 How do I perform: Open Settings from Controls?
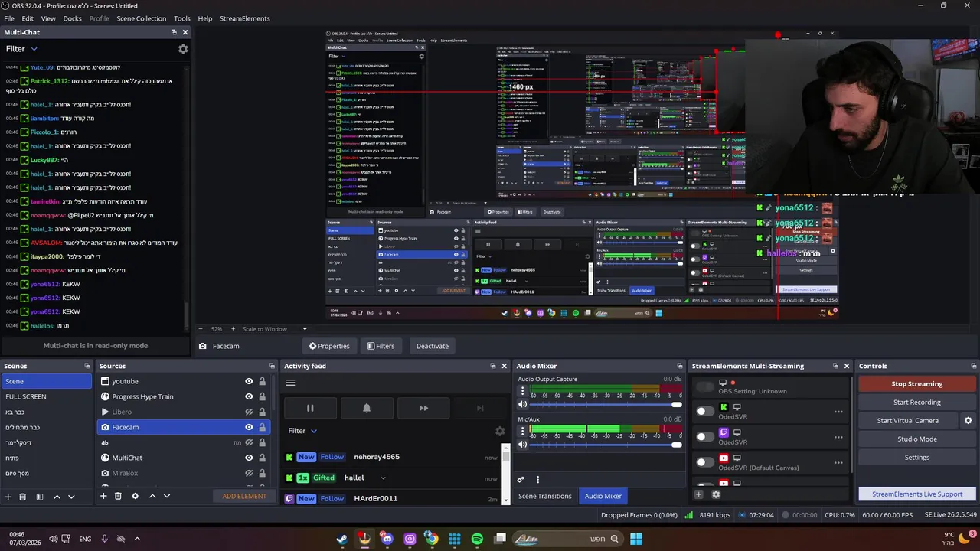[x=917, y=458]
